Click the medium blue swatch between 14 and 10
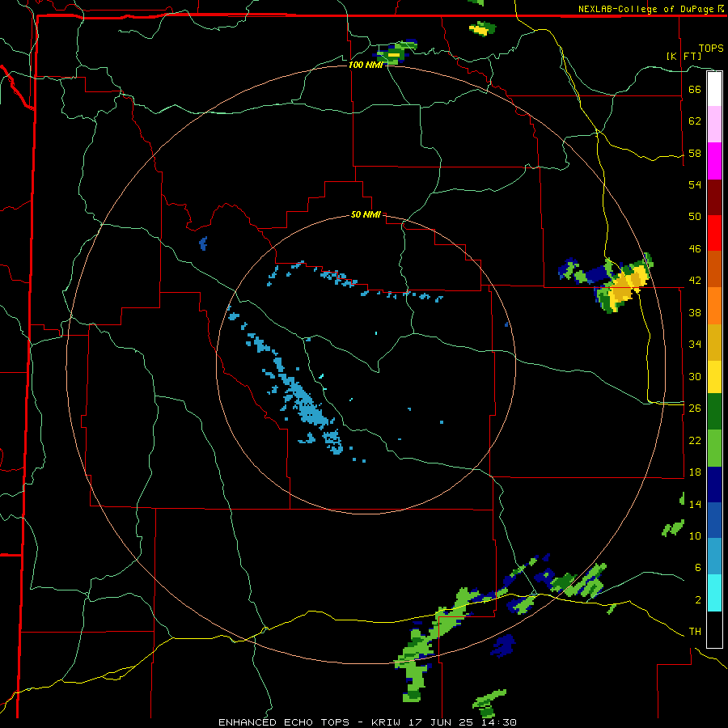 (x=714, y=520)
